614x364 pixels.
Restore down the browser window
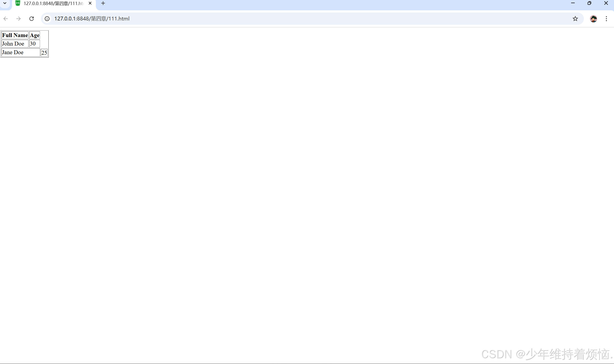pos(589,3)
